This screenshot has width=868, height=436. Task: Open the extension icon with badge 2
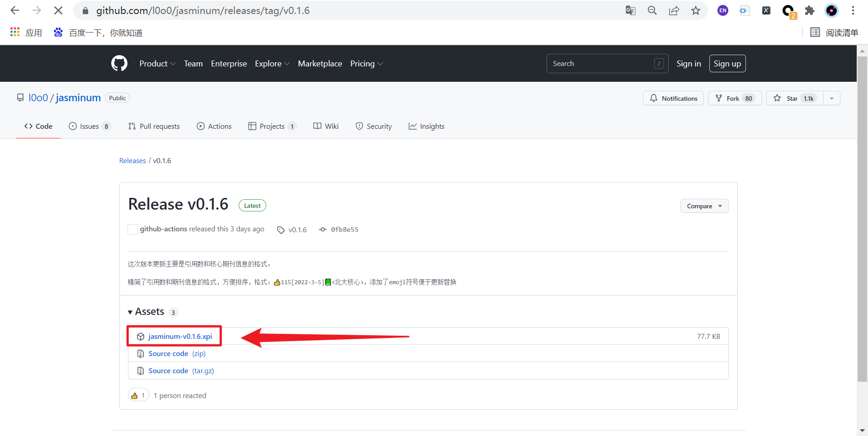click(788, 11)
